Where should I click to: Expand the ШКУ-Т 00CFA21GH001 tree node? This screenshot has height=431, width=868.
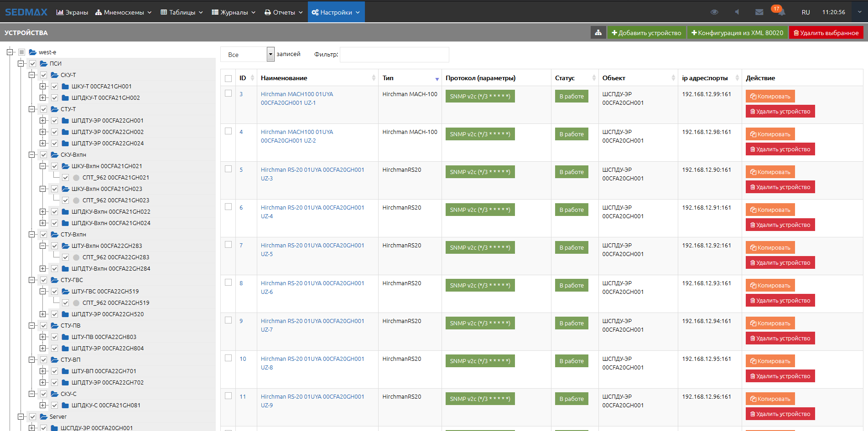[x=42, y=87]
